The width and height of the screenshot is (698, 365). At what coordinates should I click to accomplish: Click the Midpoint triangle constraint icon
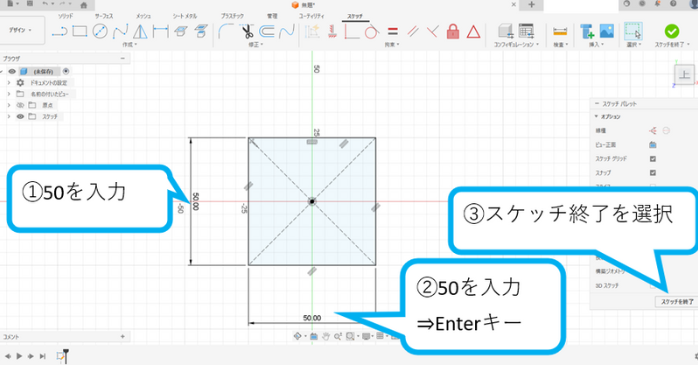[473, 32]
